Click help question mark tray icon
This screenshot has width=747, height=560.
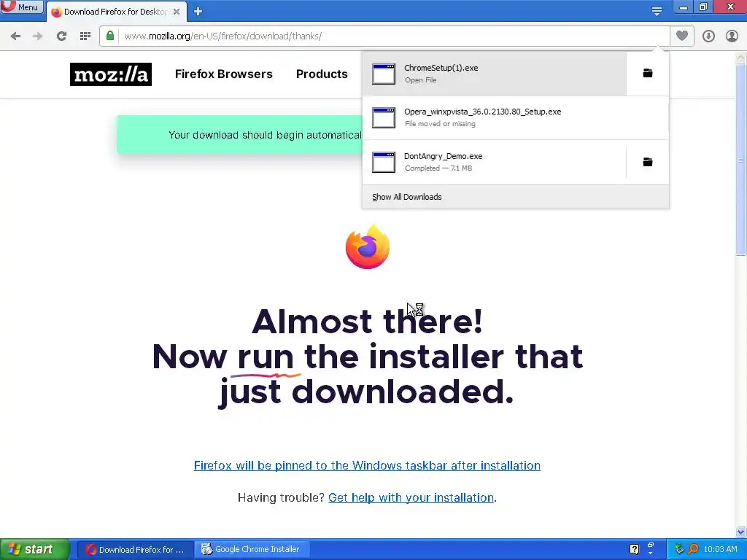point(634,549)
